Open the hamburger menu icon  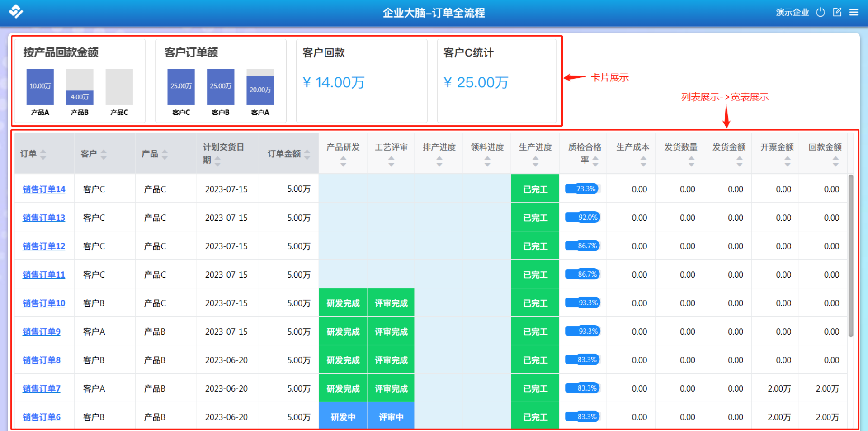pyautogui.click(x=854, y=12)
